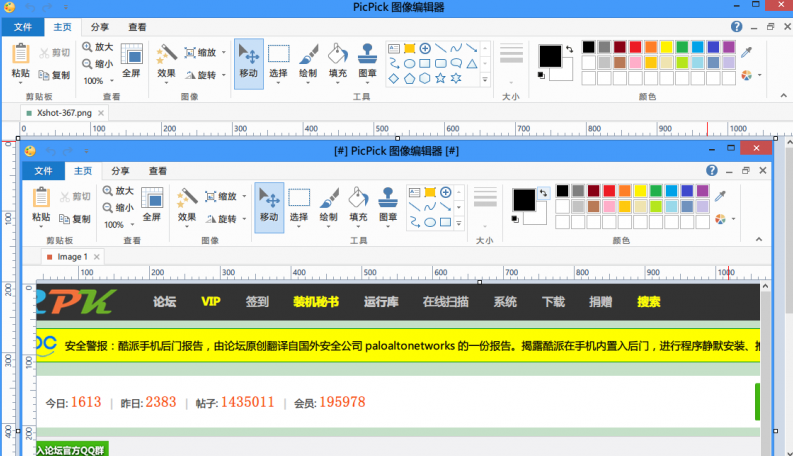Screen dimensions: 793x456
Task: Open the quick access toolbar dropdown in the outer title bar
Action: (66, 8)
